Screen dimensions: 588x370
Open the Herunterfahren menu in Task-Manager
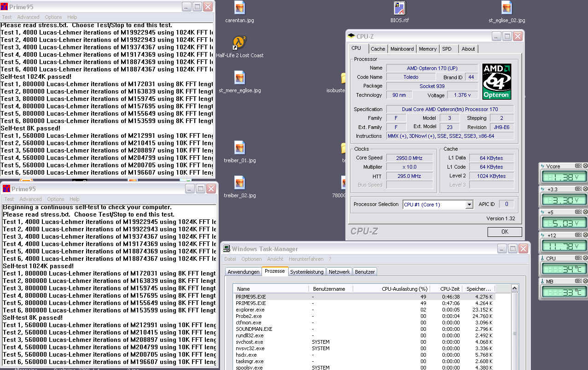pyautogui.click(x=306, y=259)
